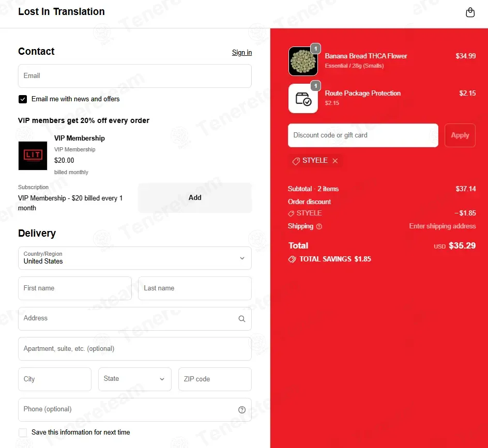Viewport: 488px width, 448px height.
Task: Click the Discount code or gift card field
Action: pyautogui.click(x=363, y=135)
